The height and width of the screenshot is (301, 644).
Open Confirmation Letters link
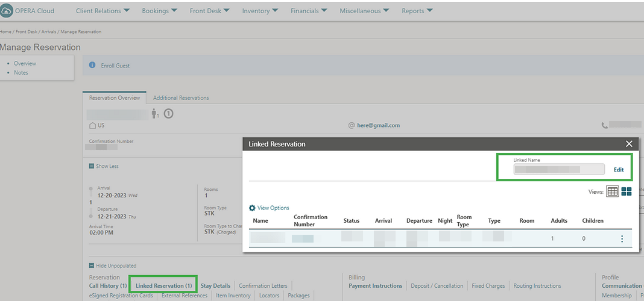click(263, 286)
